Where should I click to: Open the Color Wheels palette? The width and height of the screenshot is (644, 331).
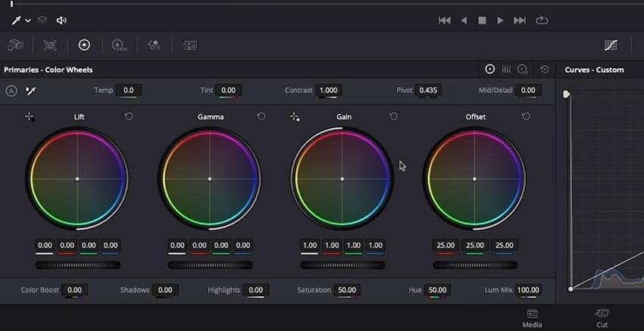[x=84, y=45]
